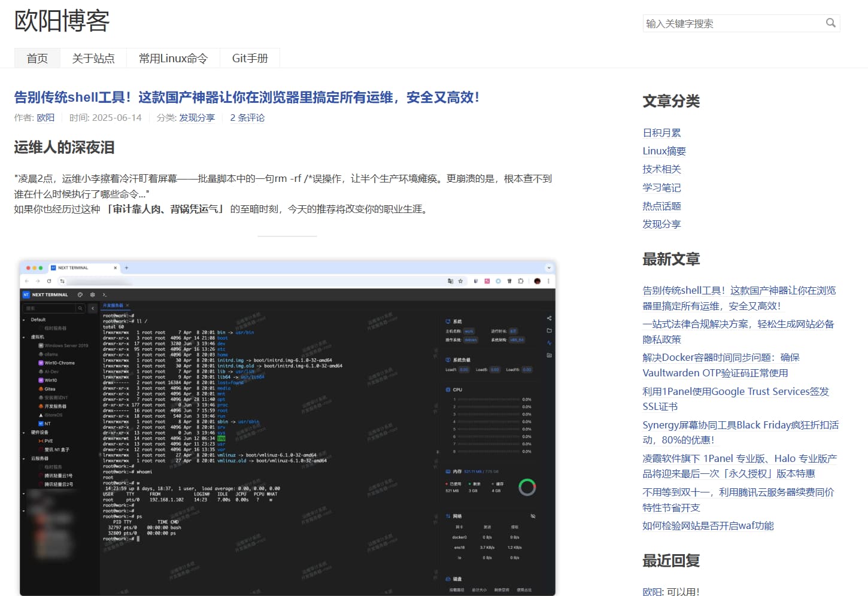Click the share icon in the monitoring panel

(x=549, y=318)
